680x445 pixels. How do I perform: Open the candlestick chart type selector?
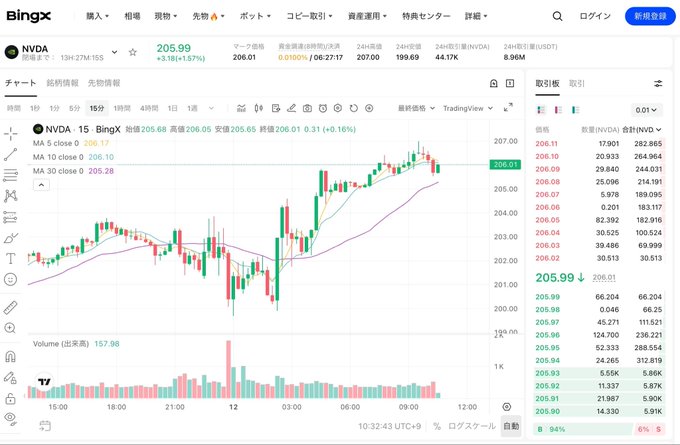(259, 108)
